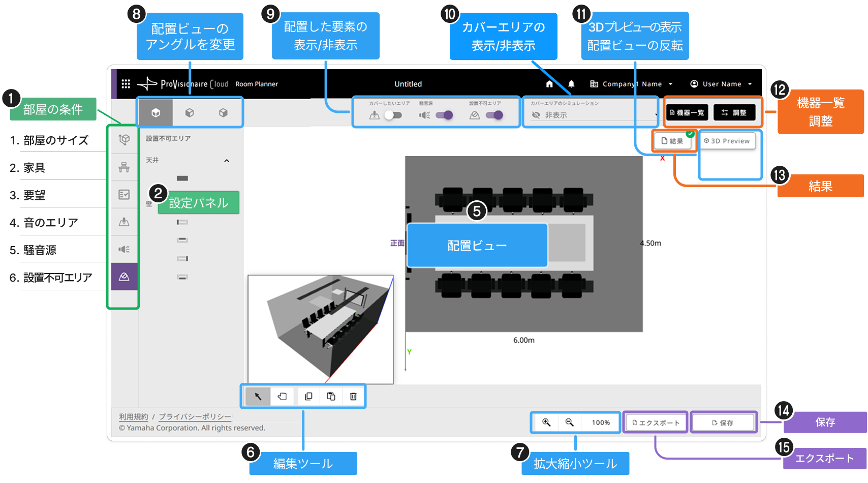The width and height of the screenshot is (868, 483).
Task: Select the third cube view angle
Action: point(223,113)
